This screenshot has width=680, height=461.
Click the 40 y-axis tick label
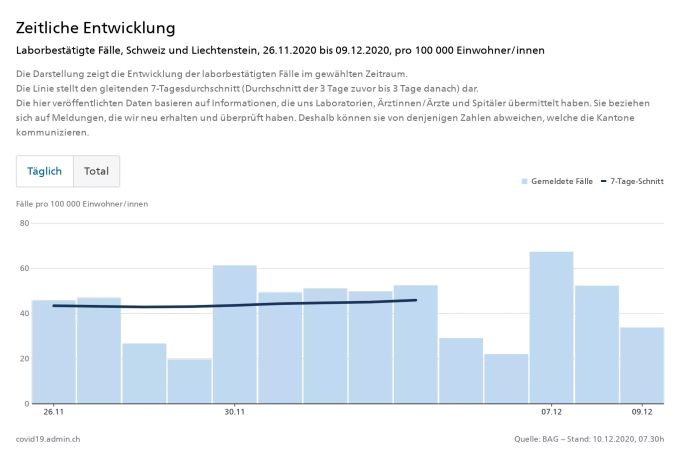[x=24, y=313]
